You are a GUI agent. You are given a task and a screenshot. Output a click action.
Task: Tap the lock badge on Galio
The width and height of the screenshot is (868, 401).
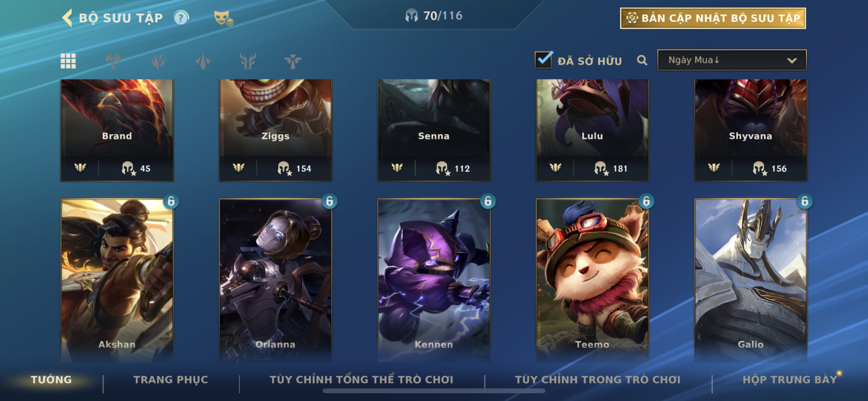(x=805, y=201)
